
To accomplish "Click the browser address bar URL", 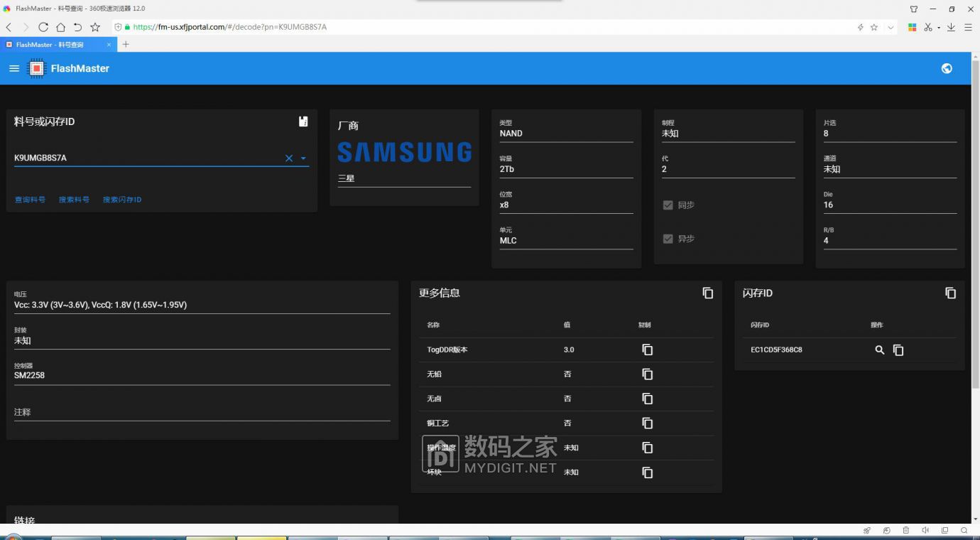I will (x=229, y=27).
